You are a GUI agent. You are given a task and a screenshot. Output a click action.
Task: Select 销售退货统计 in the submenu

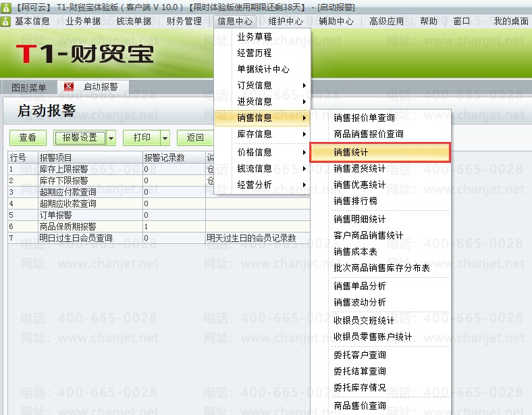(380, 168)
